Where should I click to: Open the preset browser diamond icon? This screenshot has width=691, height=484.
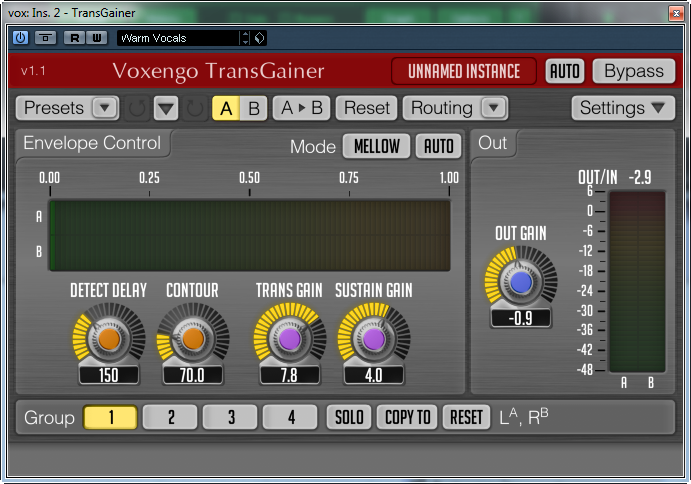point(260,38)
